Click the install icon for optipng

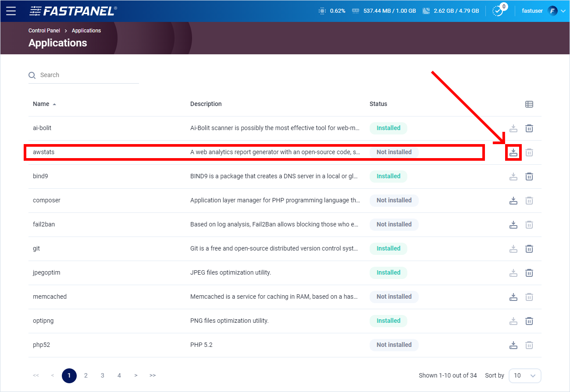[513, 321]
